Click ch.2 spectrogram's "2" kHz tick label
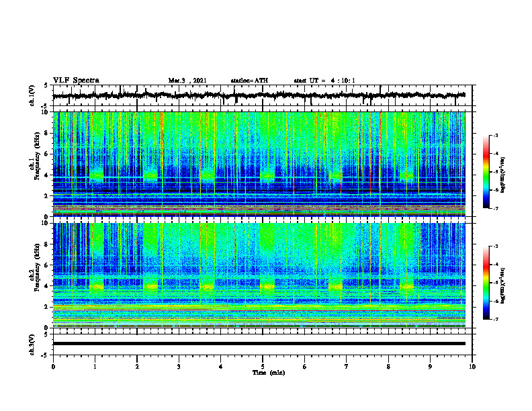Image resolution: width=532 pixels, height=411 pixels. (46, 307)
